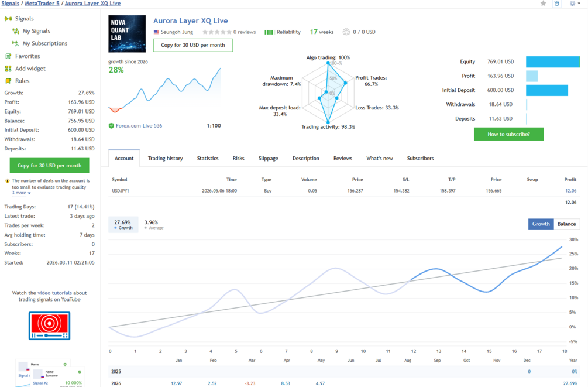Open the Subscribers tab

(420, 159)
